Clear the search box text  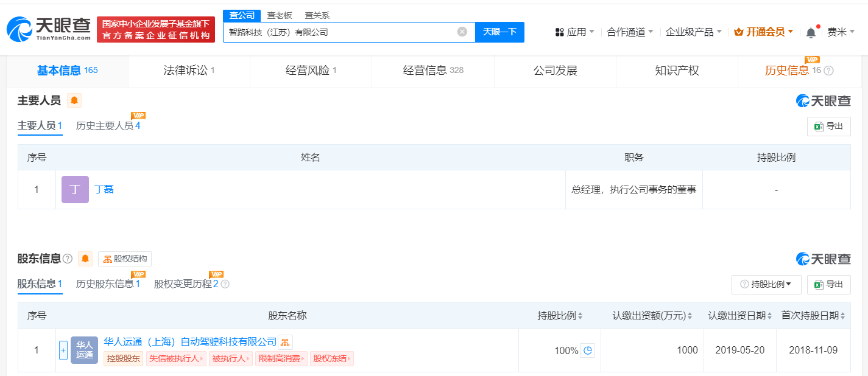tap(462, 32)
